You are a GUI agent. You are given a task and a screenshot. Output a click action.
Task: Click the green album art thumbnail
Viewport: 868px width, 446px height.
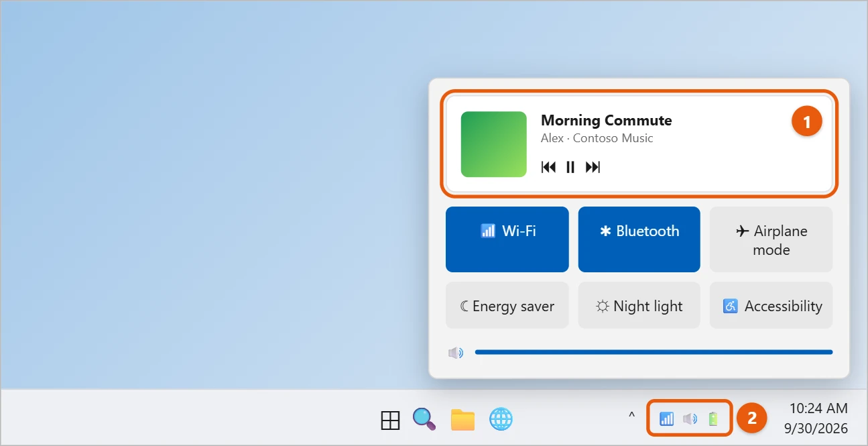[494, 144]
